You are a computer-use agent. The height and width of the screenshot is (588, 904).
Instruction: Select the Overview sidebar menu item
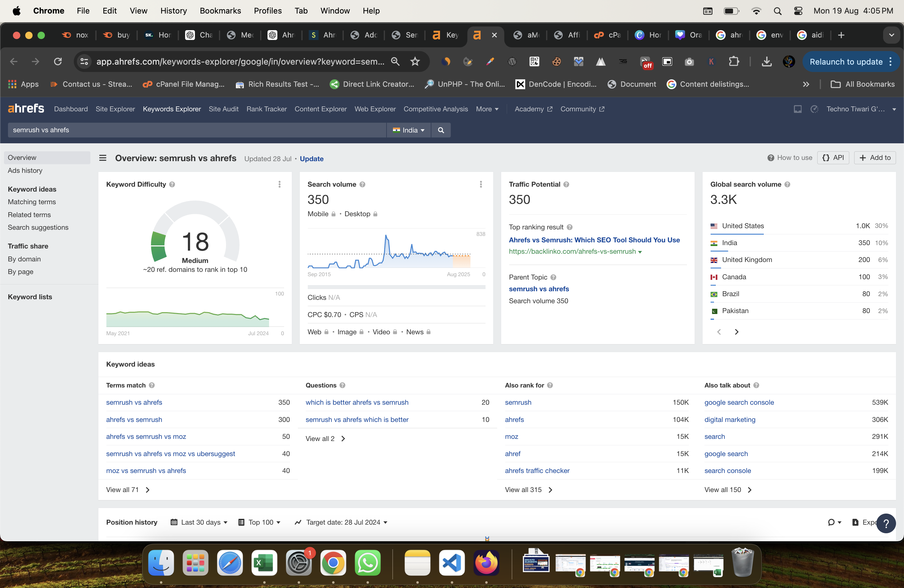pyautogui.click(x=22, y=157)
